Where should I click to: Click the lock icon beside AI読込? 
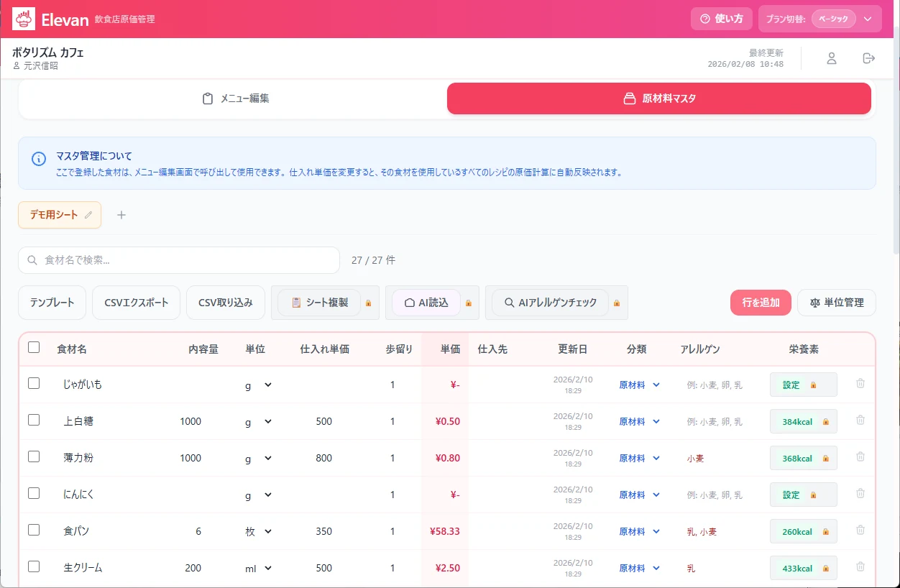tap(469, 303)
